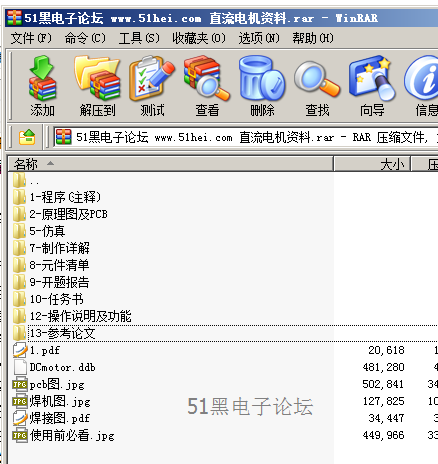Click the Extract To (解压到) icon
Viewport: 438px width, 464px height.
(97, 86)
